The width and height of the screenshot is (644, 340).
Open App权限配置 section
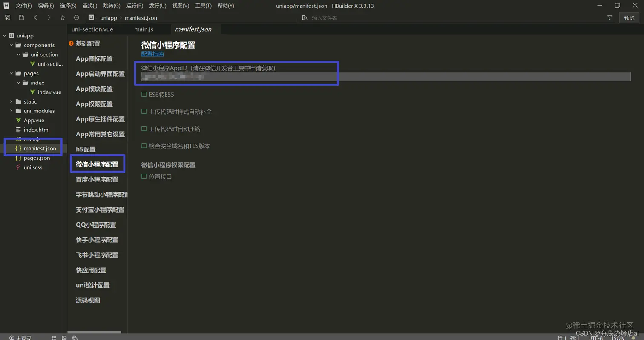94,104
